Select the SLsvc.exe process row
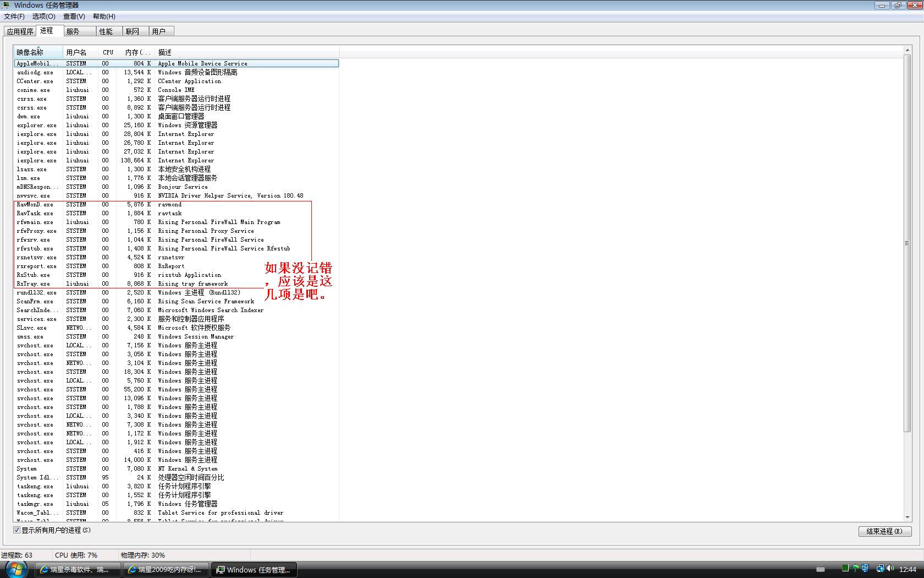Viewport: 924px width, 578px height. [x=176, y=328]
